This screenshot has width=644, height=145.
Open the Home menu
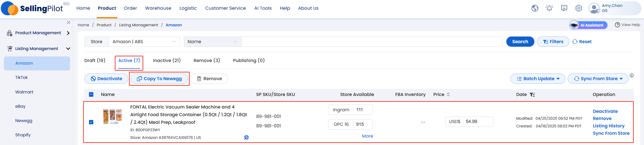(x=83, y=8)
